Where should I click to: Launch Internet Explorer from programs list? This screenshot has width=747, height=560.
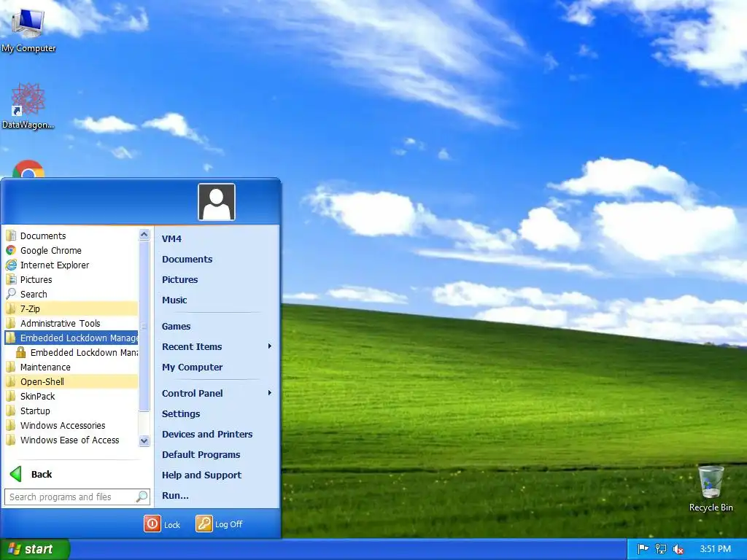pyautogui.click(x=71, y=265)
